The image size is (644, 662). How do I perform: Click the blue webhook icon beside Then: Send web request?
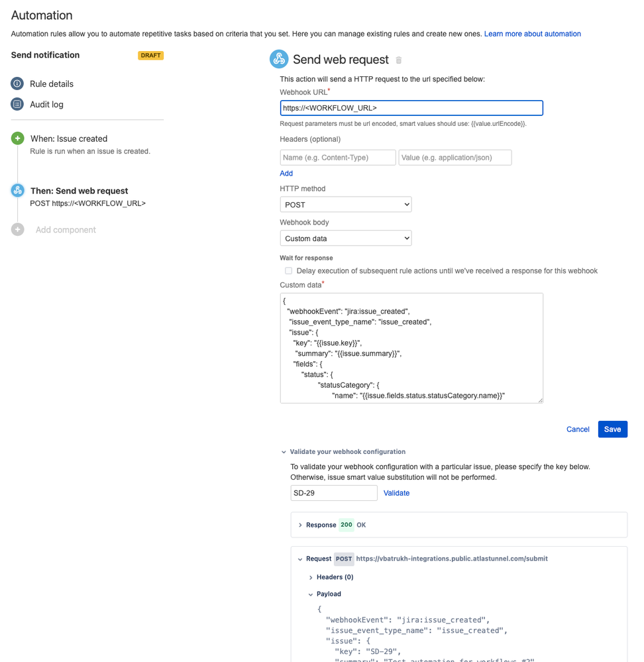pos(17,189)
